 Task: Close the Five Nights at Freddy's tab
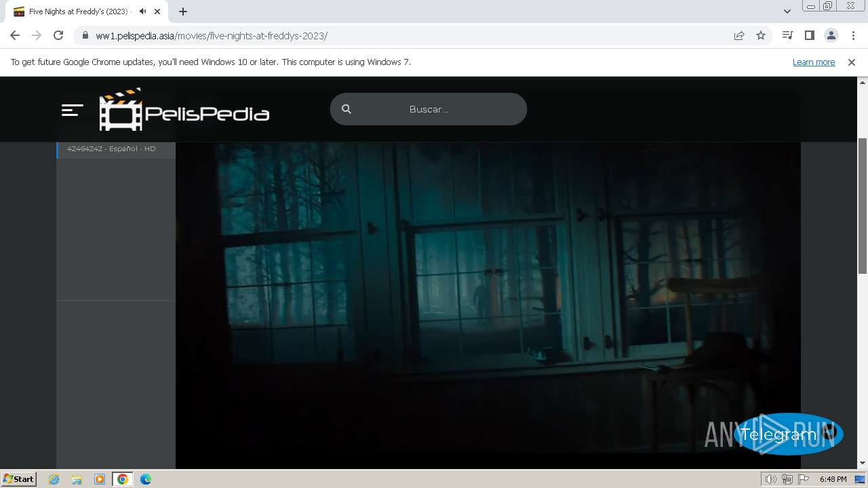tap(157, 12)
